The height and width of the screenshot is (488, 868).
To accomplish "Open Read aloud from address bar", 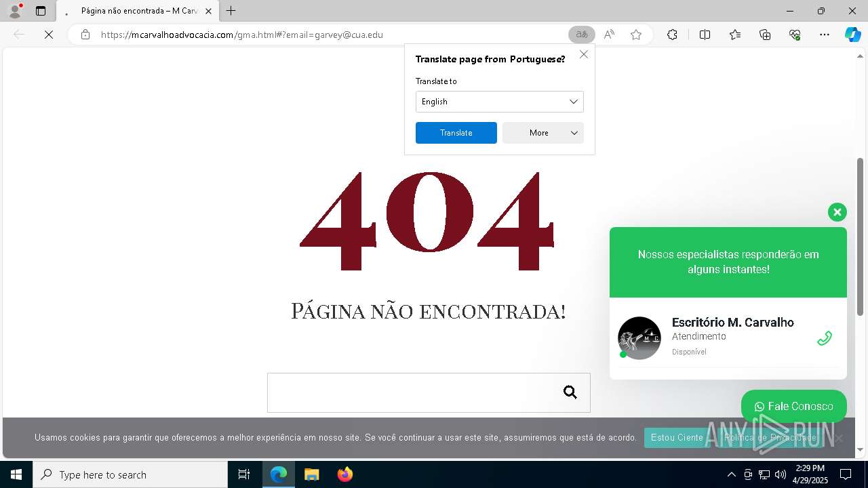I will 609,35.
